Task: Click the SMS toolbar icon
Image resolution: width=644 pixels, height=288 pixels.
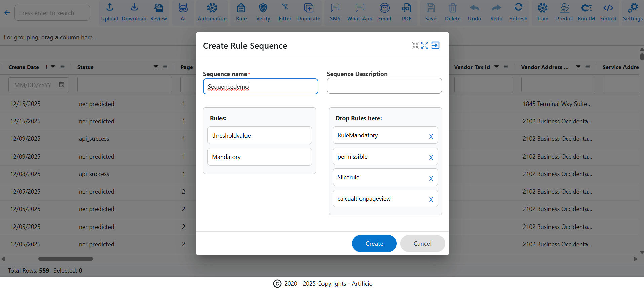Action: (x=335, y=8)
